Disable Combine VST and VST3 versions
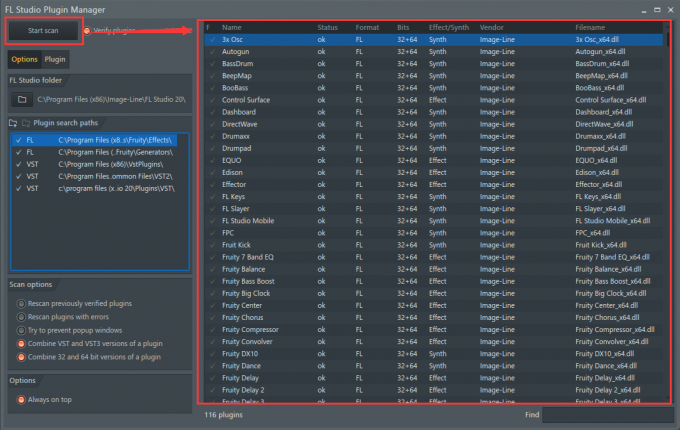 pos(21,344)
